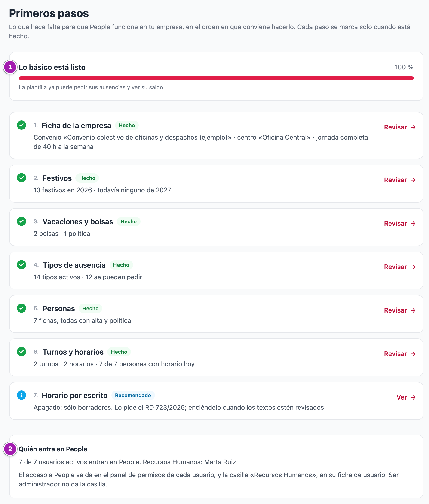Click Hecho badge next to Ficha de la empresa
429x504 pixels.
pyautogui.click(x=127, y=126)
